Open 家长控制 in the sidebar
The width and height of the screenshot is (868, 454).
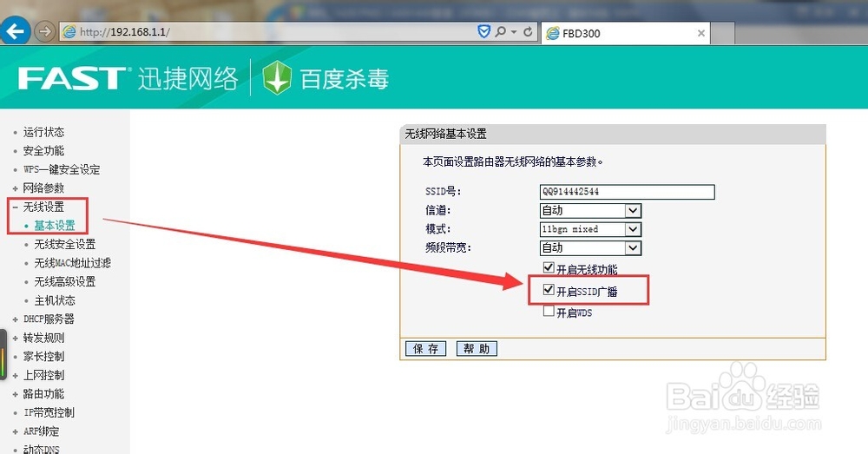tap(43, 357)
